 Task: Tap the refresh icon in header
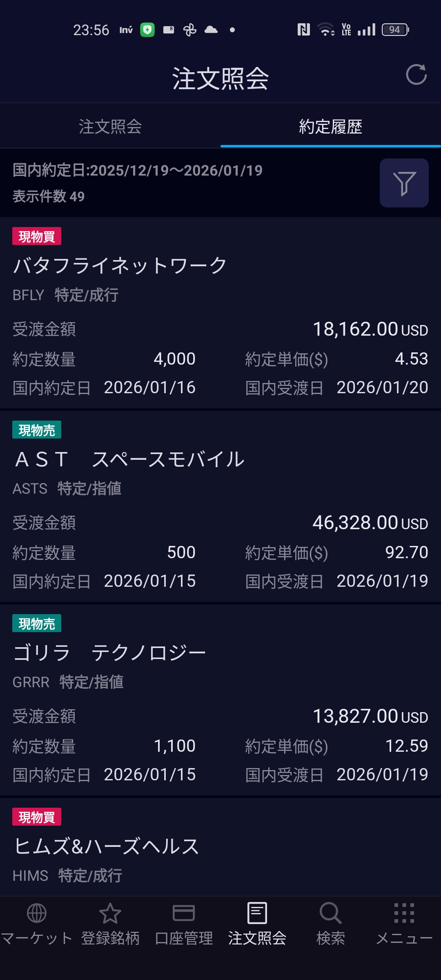point(416,75)
